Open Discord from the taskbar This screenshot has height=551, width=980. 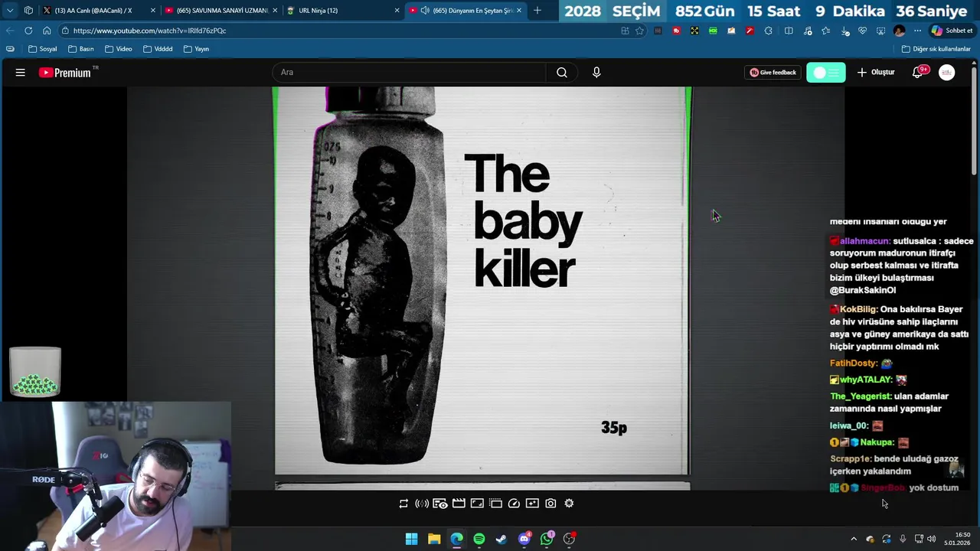(524, 539)
